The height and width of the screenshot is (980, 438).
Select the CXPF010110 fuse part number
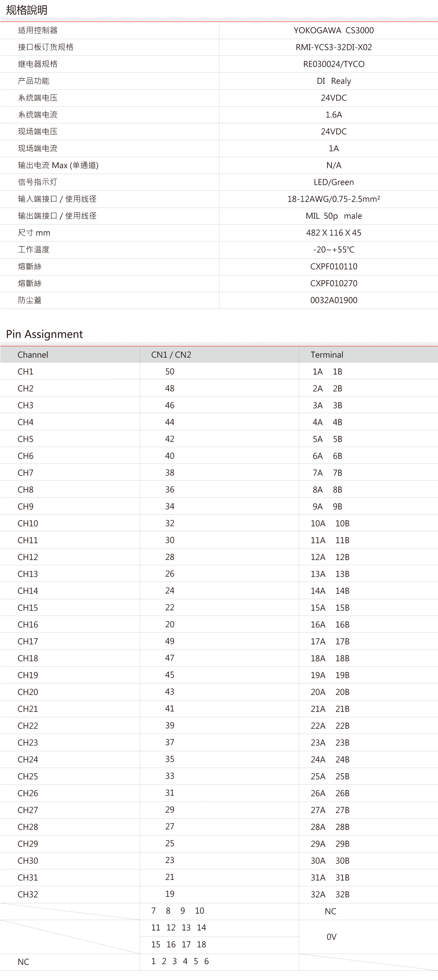click(333, 266)
